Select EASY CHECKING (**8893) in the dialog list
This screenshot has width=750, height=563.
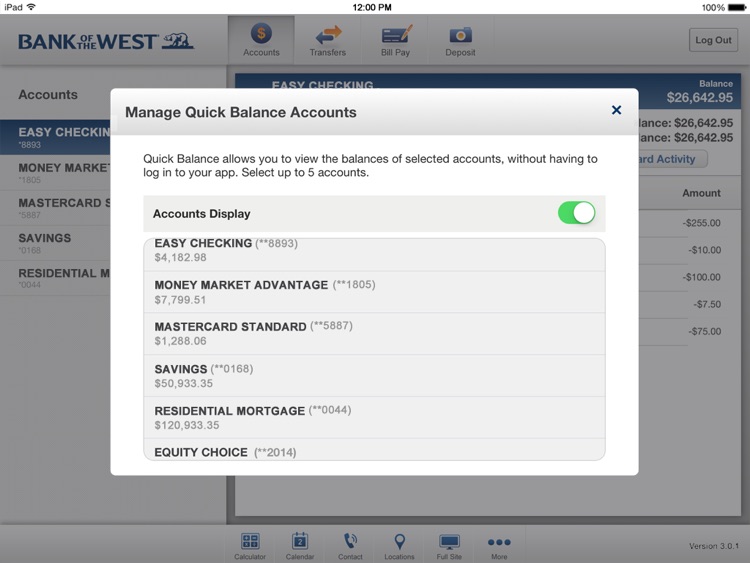(375, 254)
